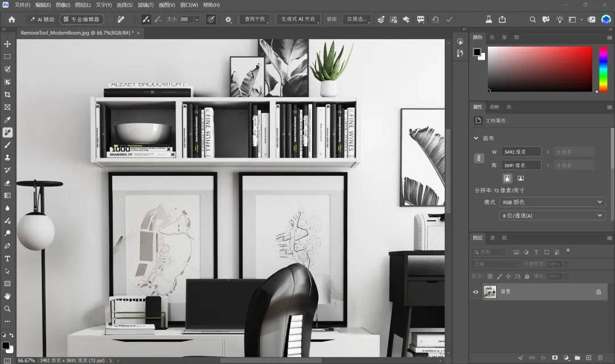Select the Type tool in the toolbar
The height and width of the screenshot is (364, 615).
coord(7,259)
